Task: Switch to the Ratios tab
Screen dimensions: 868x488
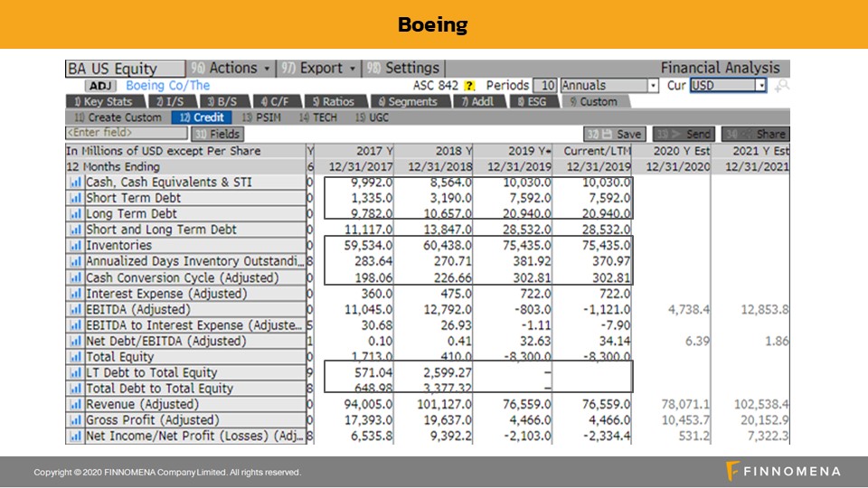Action: 333,102
